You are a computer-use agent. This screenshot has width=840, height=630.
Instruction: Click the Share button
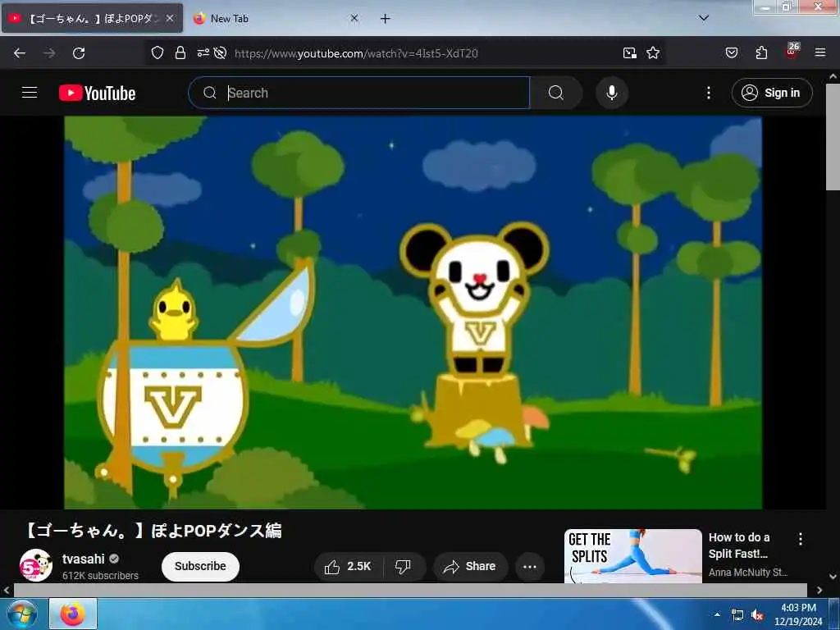(470, 566)
